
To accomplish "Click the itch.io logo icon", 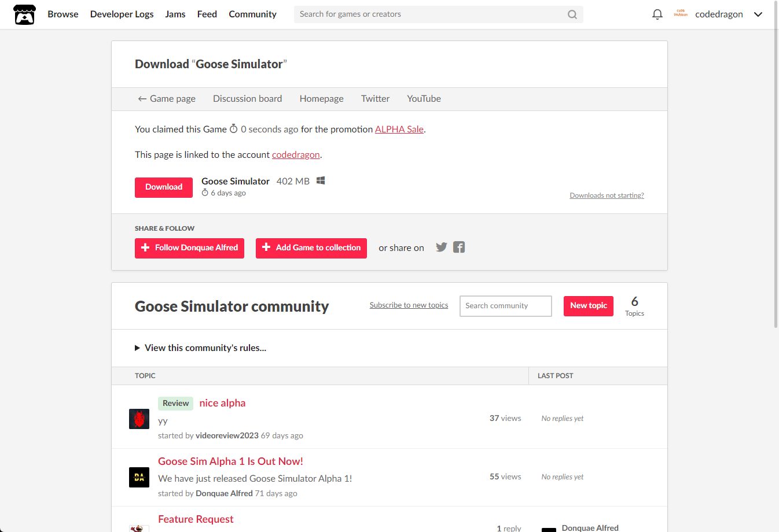I will (x=24, y=14).
